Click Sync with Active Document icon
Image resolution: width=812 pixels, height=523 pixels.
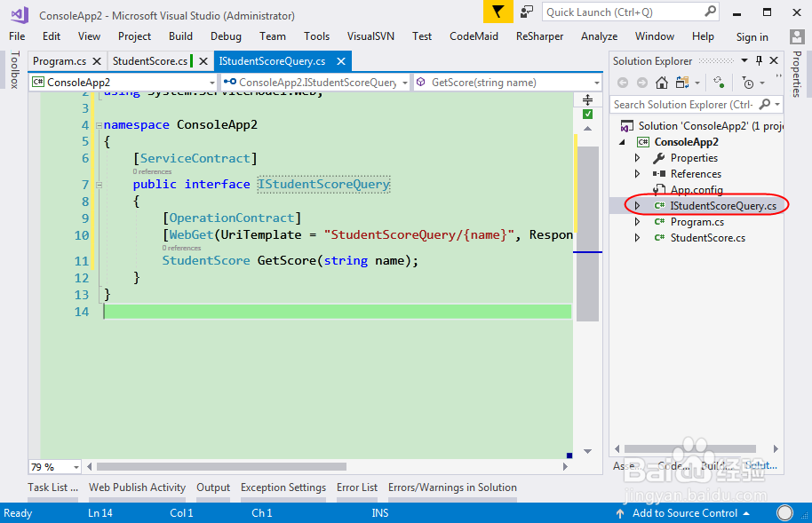(682, 83)
